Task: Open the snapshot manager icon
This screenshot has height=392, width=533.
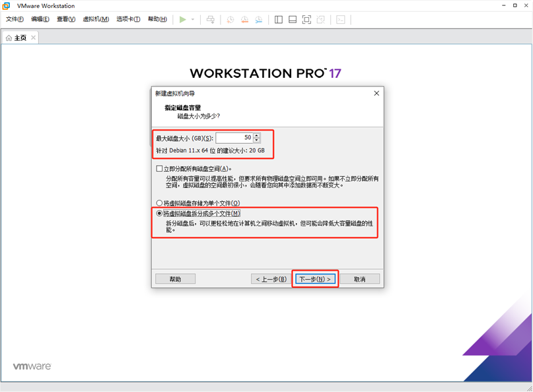Action: click(x=259, y=19)
